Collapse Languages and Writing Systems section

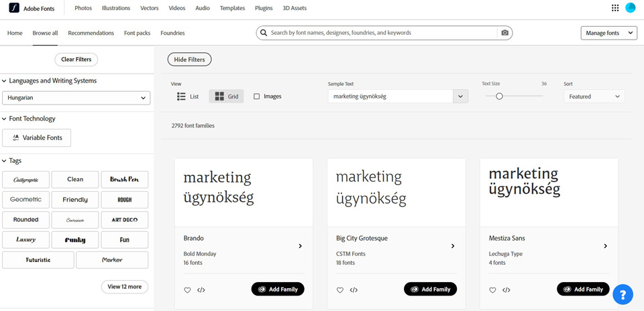(50, 81)
